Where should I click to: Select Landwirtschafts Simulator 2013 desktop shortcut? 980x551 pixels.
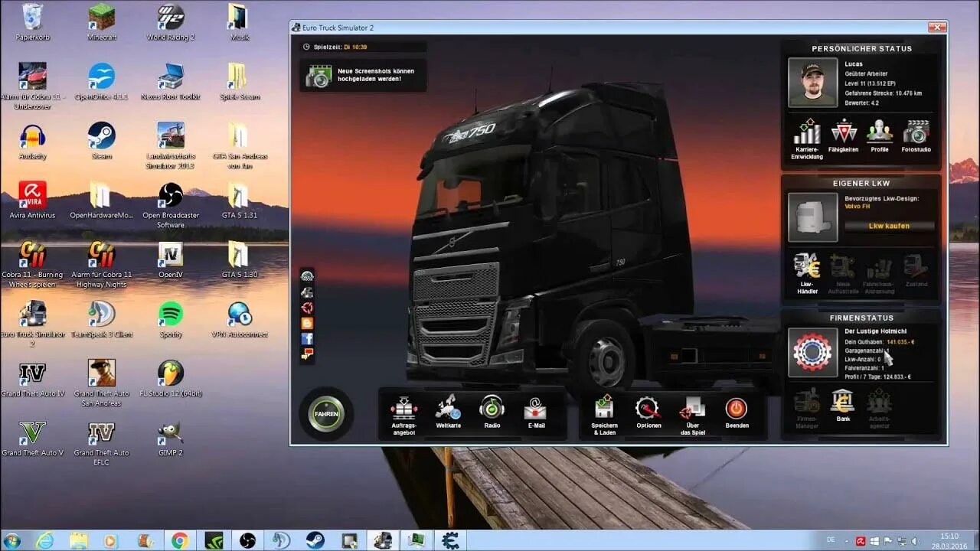pyautogui.click(x=171, y=145)
